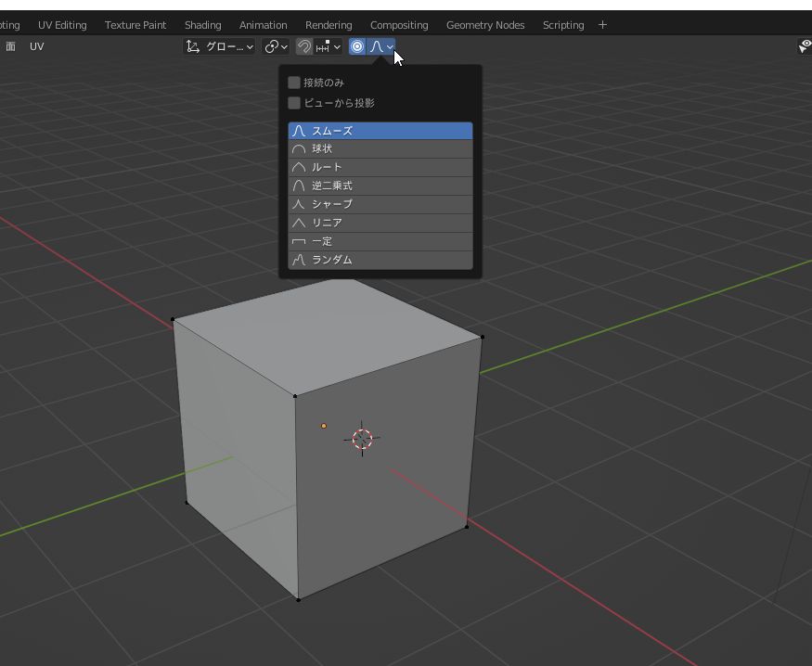
Task: Click the orange origin dot on the cube
Action: tap(324, 426)
